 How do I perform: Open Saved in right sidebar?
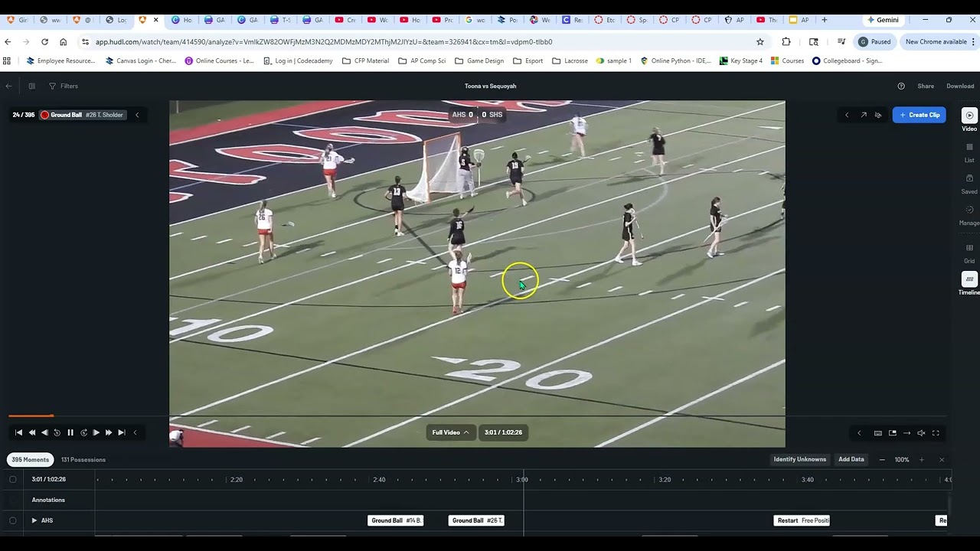tap(969, 184)
